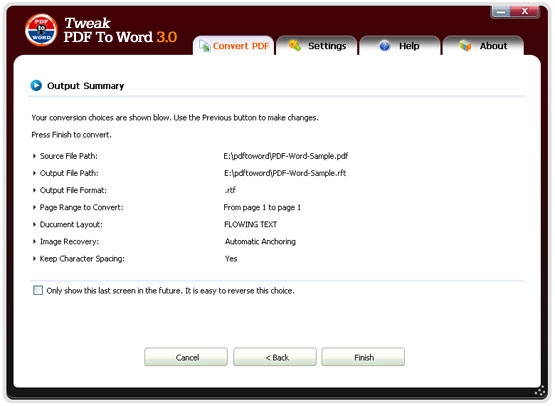Enable 'Only show this last screen' checkbox
555x406 pixels.
click(38, 291)
